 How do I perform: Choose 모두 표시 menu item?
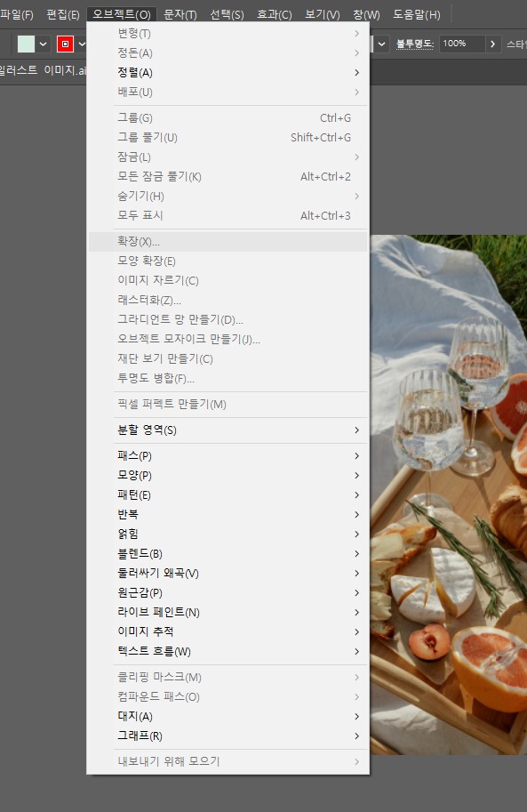pos(228,215)
